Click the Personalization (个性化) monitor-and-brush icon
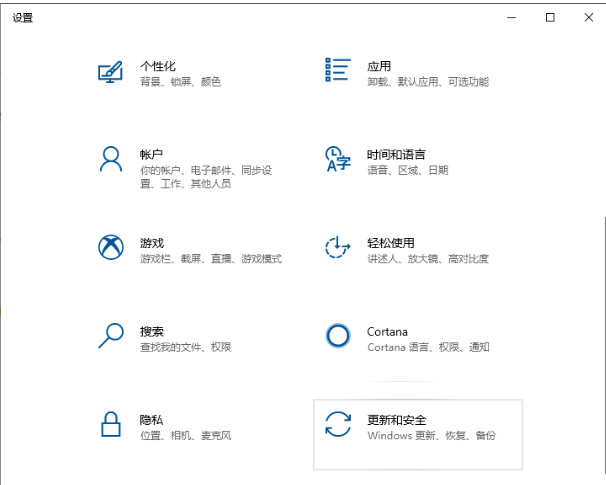The height and width of the screenshot is (485, 606). point(110,72)
